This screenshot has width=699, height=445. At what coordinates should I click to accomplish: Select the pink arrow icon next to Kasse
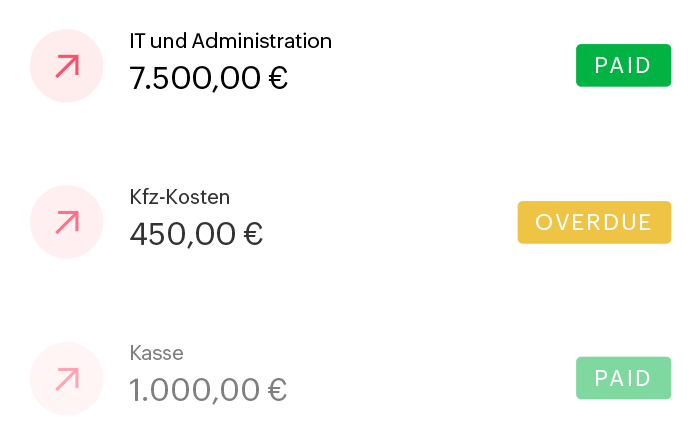[67, 378]
